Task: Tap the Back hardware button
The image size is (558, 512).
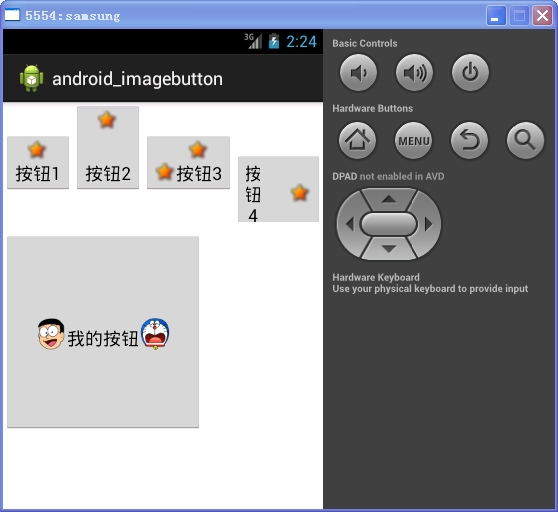Action: coord(469,141)
